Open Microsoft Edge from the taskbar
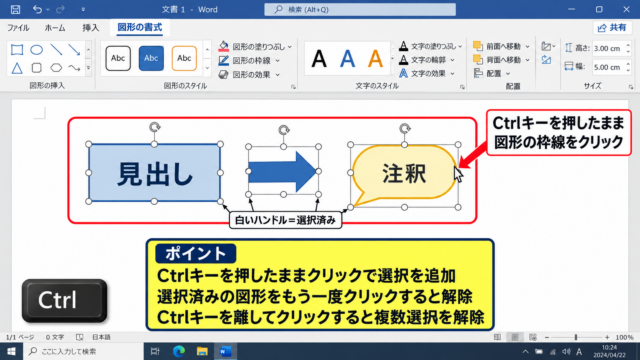640x360 pixels. 178,351
